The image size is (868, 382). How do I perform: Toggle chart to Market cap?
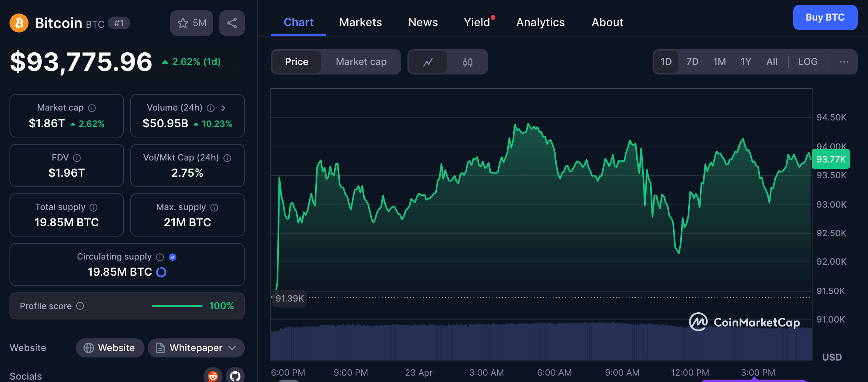[x=361, y=62]
